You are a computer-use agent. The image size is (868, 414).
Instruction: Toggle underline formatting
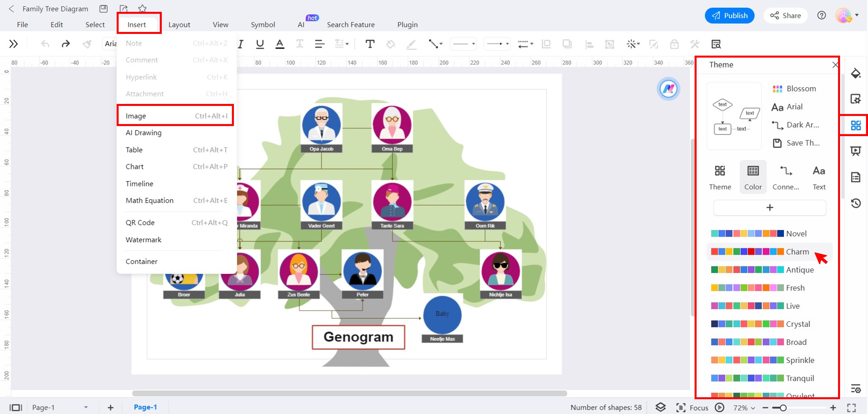click(x=260, y=44)
